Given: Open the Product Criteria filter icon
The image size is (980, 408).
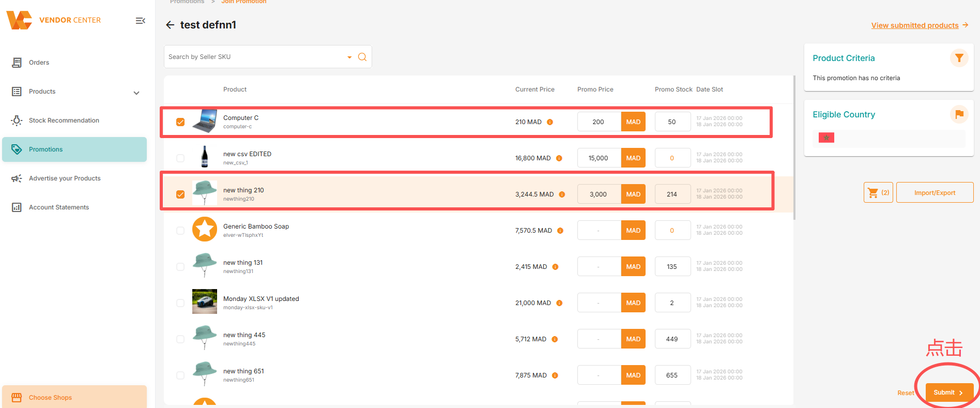Looking at the screenshot, I should tap(959, 58).
